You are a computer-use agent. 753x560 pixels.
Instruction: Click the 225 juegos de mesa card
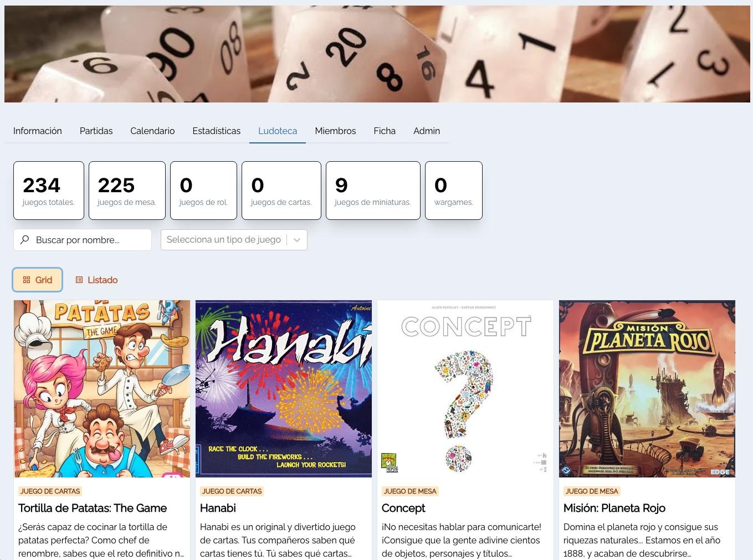127,191
